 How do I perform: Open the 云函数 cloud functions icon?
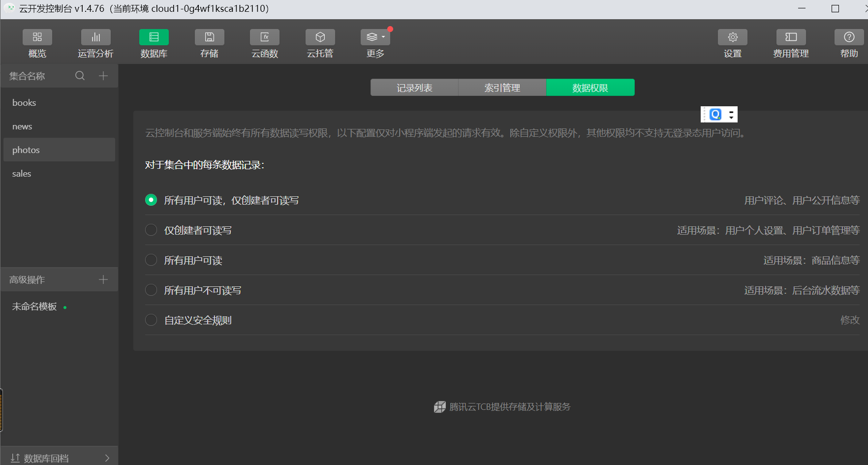pos(265,37)
